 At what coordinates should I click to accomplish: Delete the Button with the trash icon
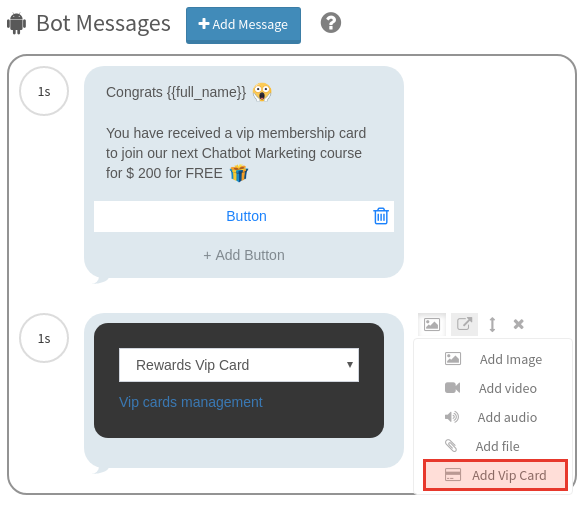tap(381, 216)
